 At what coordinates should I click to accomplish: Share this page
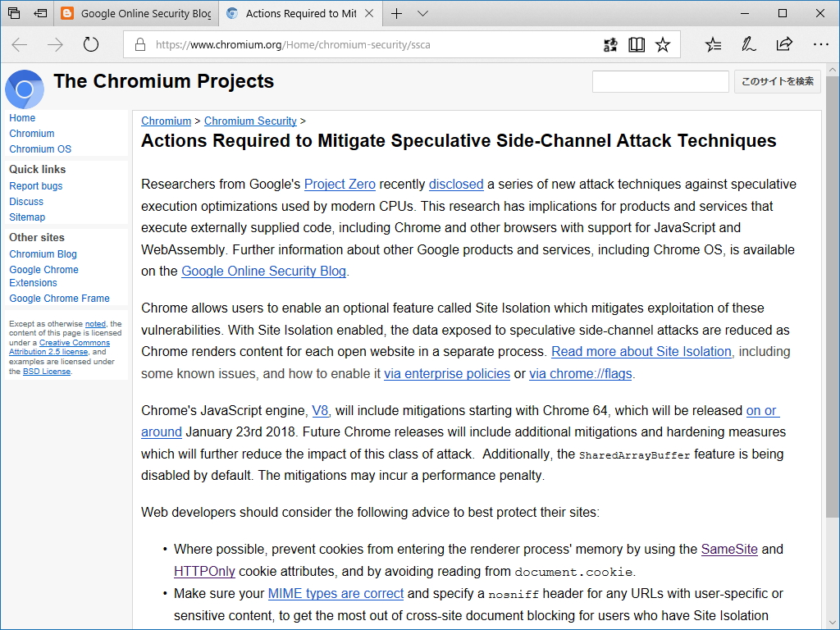click(x=784, y=44)
